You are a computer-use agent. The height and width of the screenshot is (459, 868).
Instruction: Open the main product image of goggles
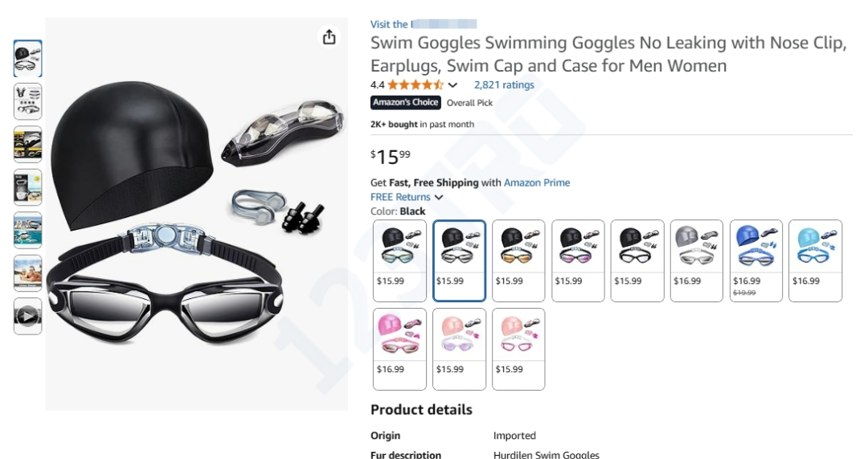coord(197,214)
